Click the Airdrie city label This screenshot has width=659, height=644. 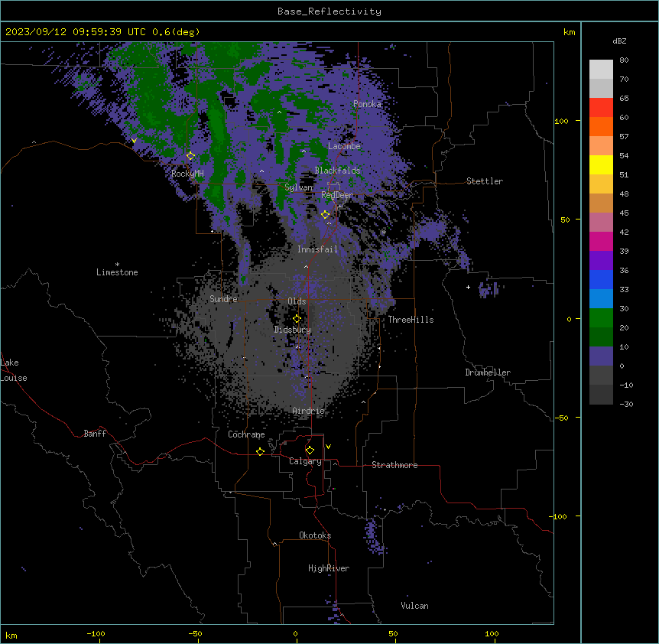(309, 411)
